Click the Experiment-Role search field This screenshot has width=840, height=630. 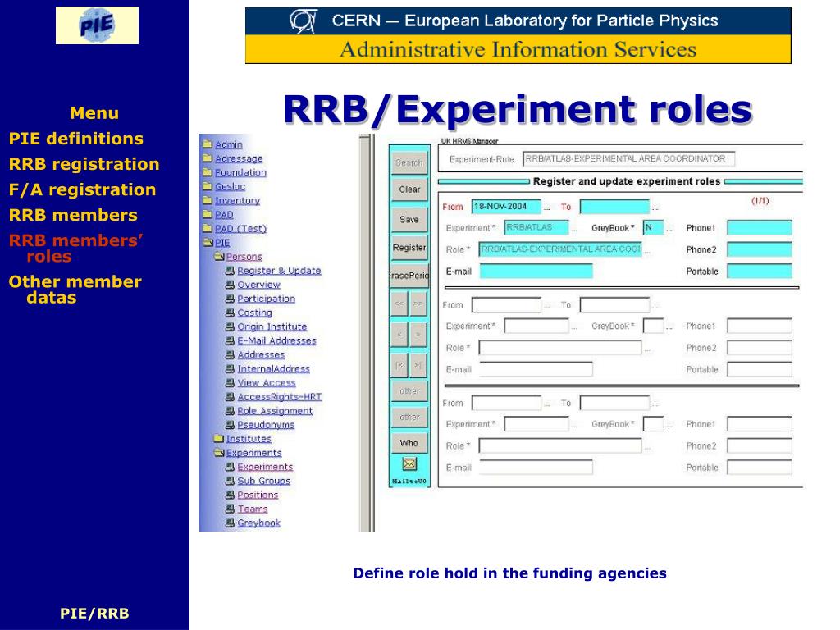(x=628, y=158)
